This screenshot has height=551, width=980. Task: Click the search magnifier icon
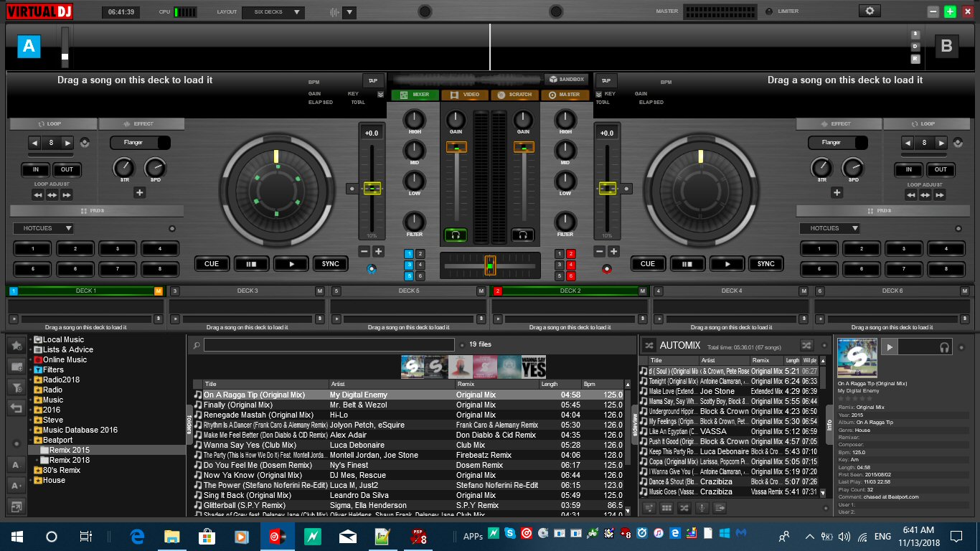click(x=197, y=345)
